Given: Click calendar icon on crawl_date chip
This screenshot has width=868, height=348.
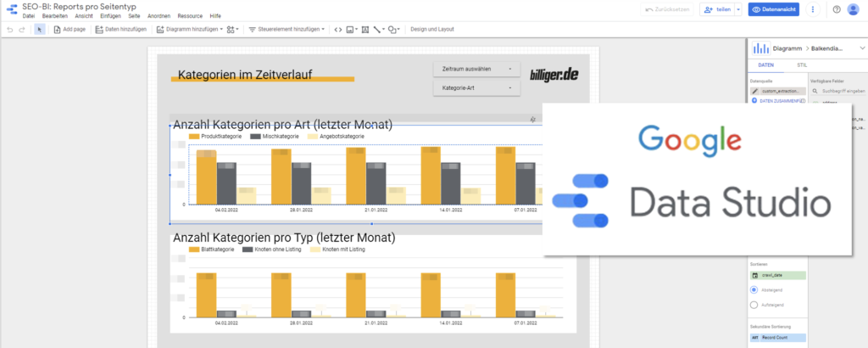Looking at the screenshot, I should [755, 275].
